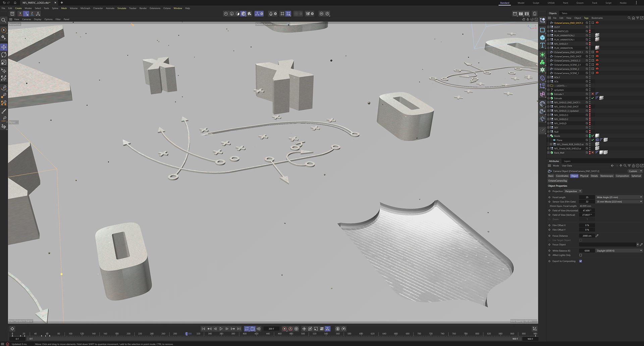Click the Cube primitive icon
Image resolution: width=644 pixels, height=346 pixels.
tap(542, 38)
